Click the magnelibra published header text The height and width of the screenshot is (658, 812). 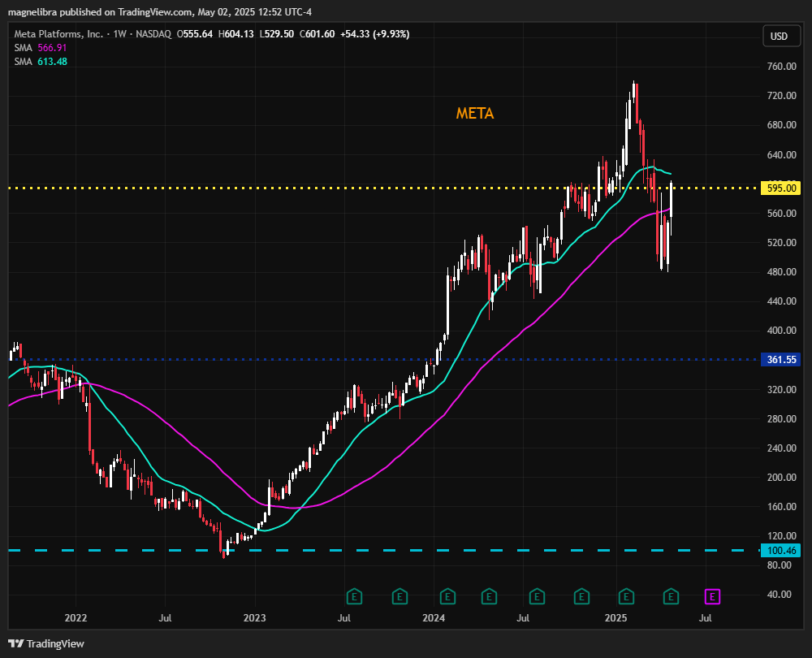click(x=160, y=12)
